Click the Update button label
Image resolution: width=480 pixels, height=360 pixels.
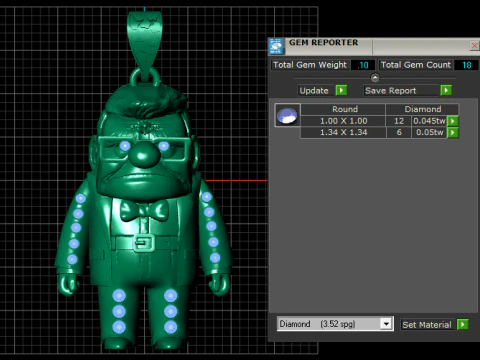click(314, 91)
